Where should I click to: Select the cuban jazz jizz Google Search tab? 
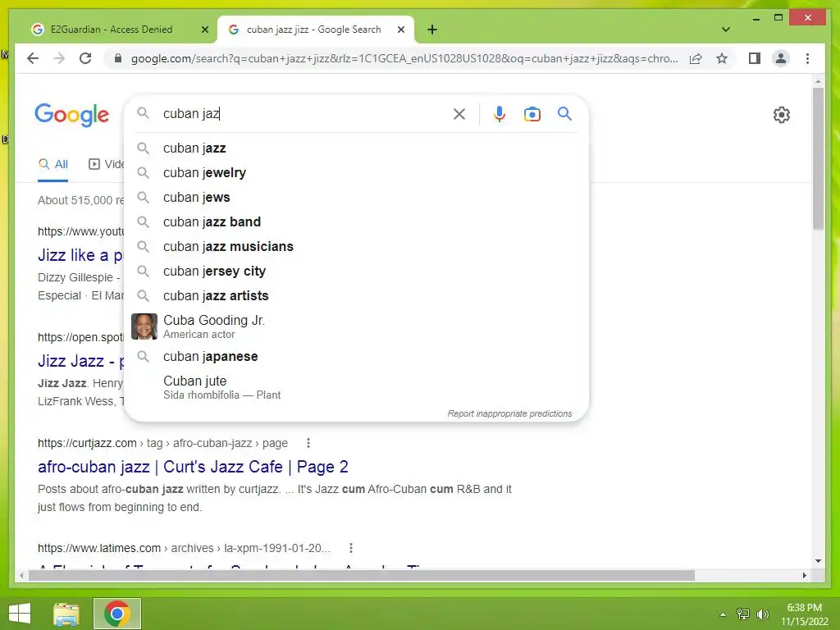tap(314, 30)
